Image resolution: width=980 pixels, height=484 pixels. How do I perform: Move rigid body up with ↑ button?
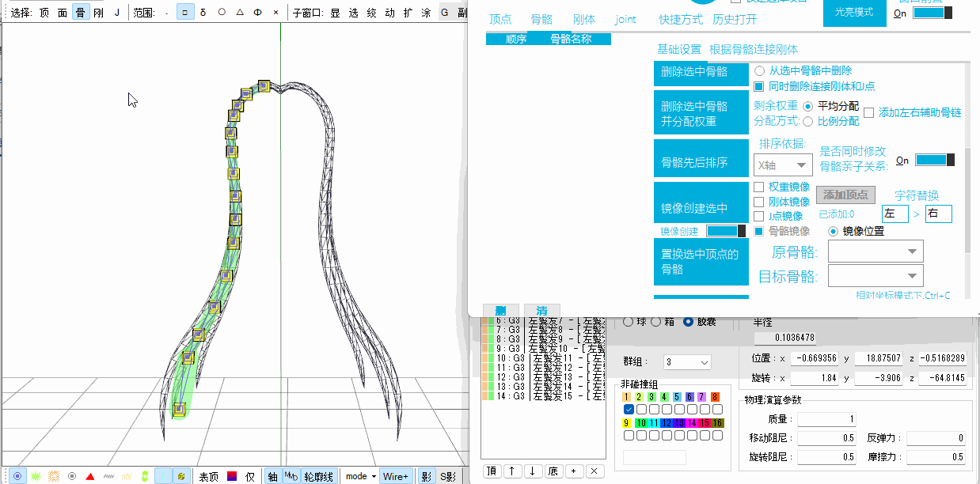(x=513, y=471)
